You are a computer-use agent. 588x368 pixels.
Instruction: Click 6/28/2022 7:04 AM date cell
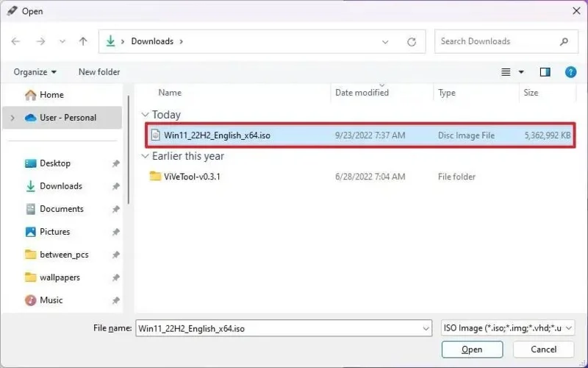point(370,177)
